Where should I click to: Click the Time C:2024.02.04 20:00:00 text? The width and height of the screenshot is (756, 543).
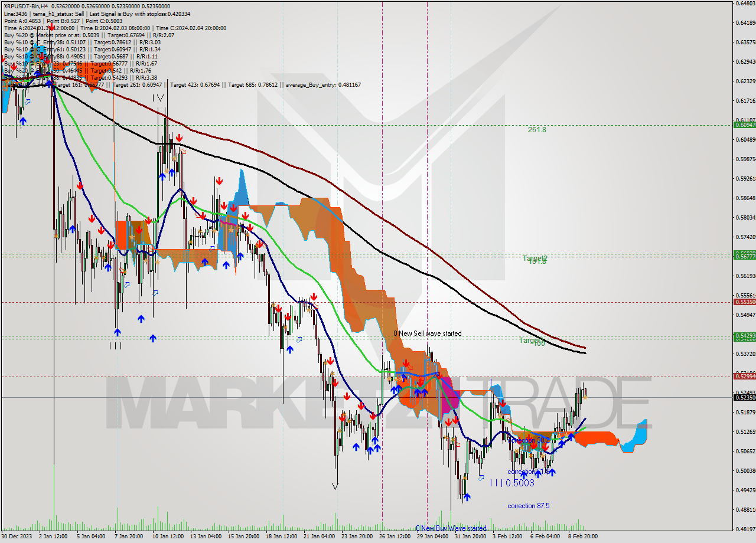(x=191, y=28)
